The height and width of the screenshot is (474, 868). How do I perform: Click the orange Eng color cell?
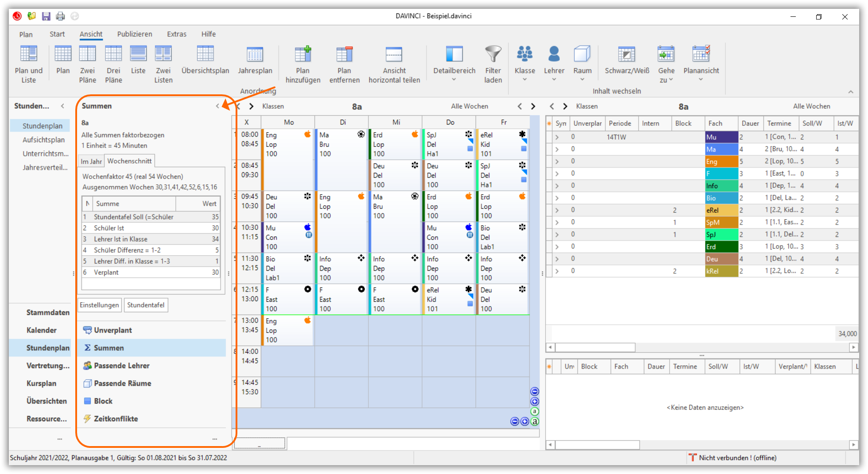(x=721, y=162)
